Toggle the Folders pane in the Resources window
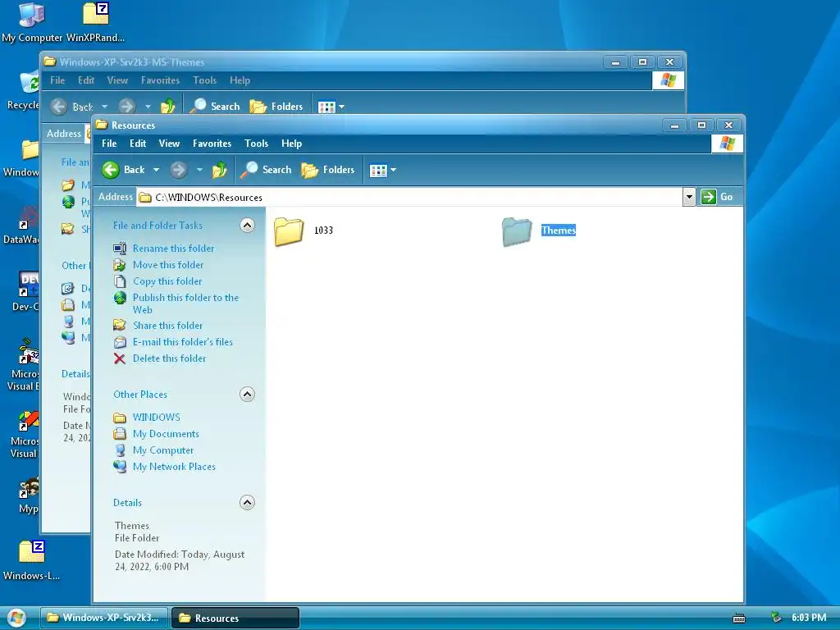Viewport: 840px width, 630px height. 328,170
